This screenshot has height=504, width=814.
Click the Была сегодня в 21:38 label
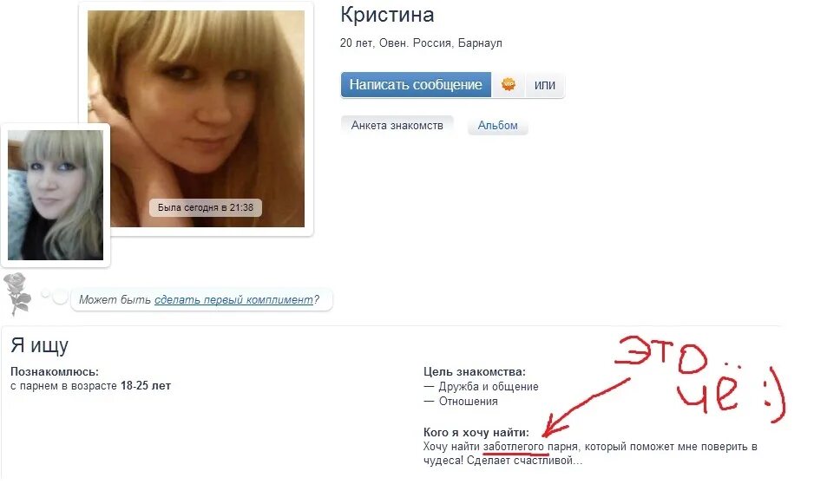pyautogui.click(x=206, y=207)
